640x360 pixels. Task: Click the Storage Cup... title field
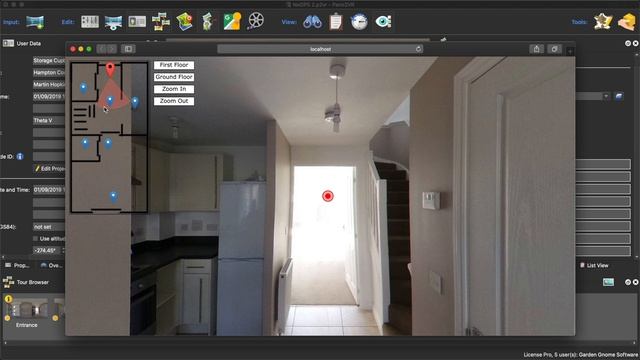tap(49, 60)
